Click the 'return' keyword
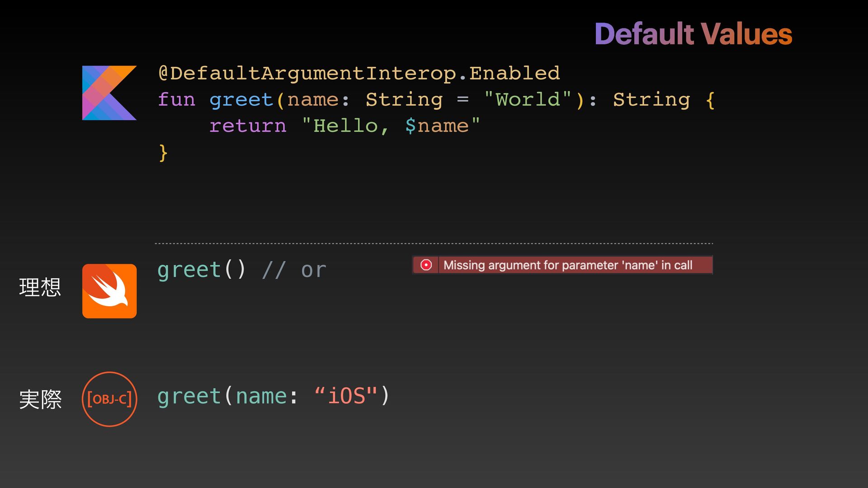 coord(248,126)
